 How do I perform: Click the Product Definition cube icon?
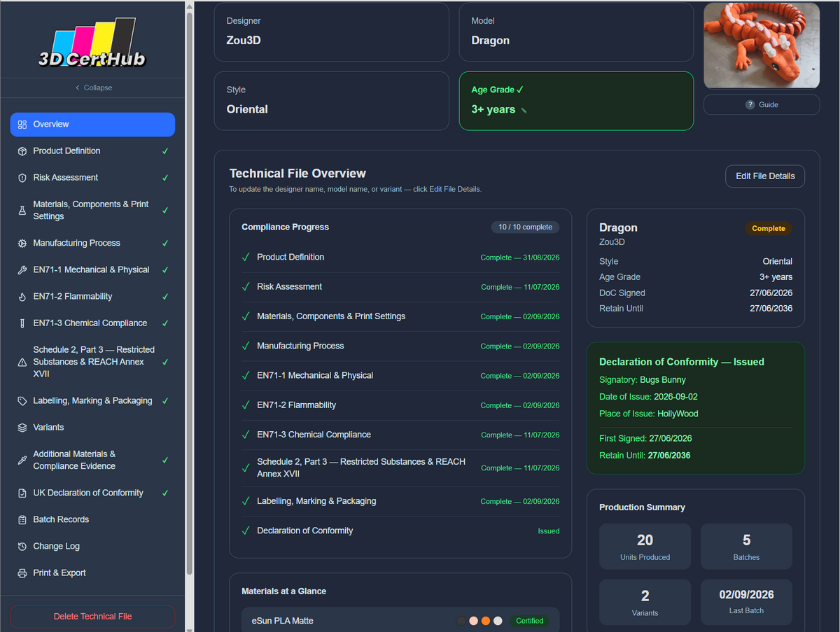pos(22,151)
